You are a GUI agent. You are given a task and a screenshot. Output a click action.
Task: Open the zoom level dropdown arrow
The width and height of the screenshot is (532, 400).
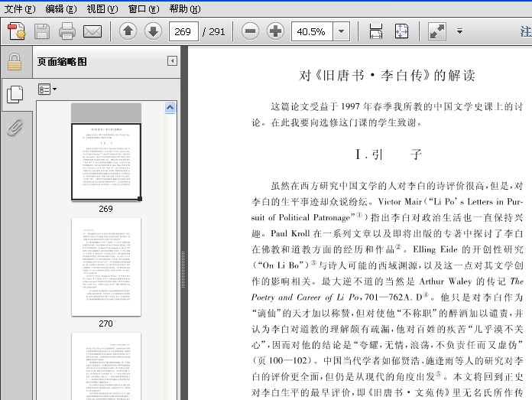coord(341,31)
